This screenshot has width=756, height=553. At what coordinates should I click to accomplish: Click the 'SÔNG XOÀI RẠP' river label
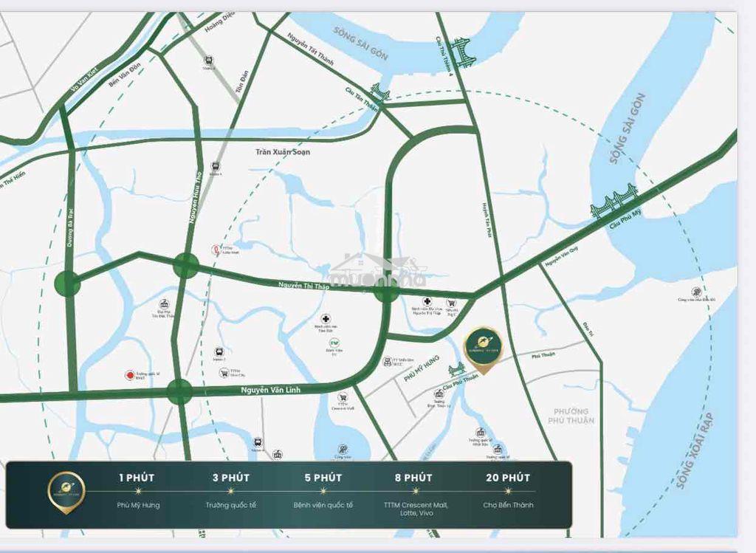[695, 450]
